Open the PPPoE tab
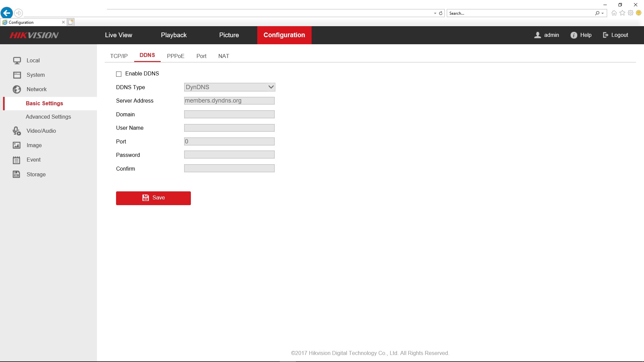644x362 pixels. (x=175, y=56)
